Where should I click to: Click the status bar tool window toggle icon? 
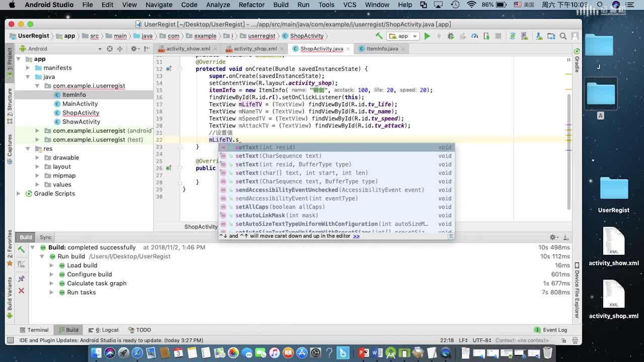[10, 340]
